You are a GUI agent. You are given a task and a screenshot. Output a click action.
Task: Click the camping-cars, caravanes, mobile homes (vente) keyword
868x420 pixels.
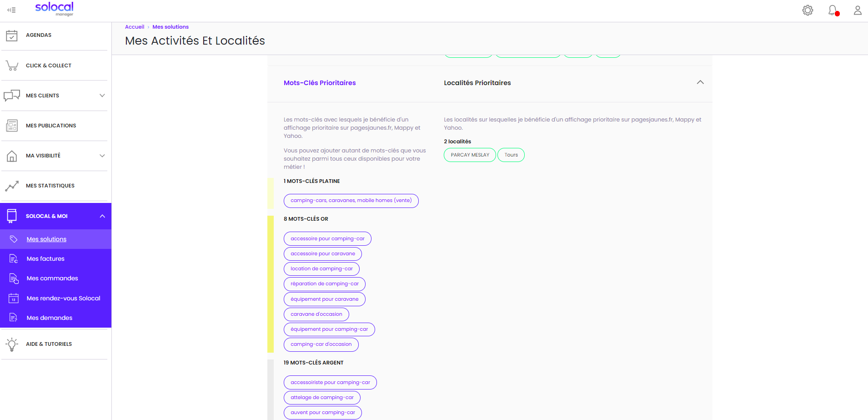pos(351,201)
